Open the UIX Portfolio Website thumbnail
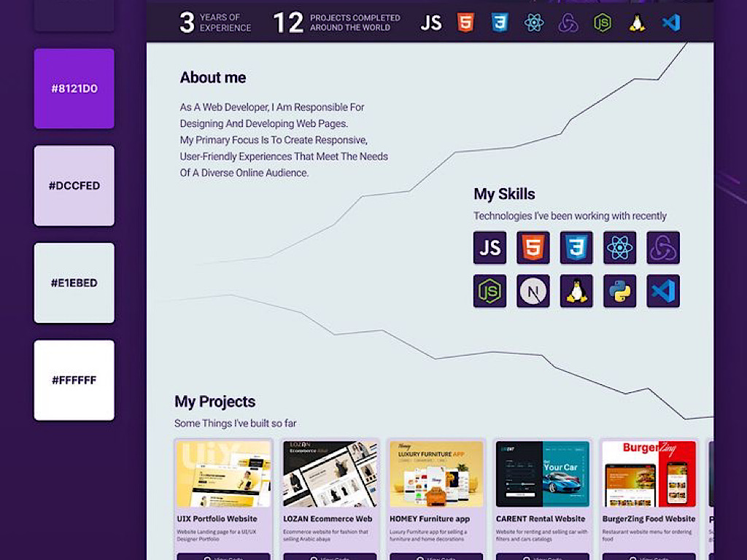This screenshot has width=747, height=560. [223, 474]
